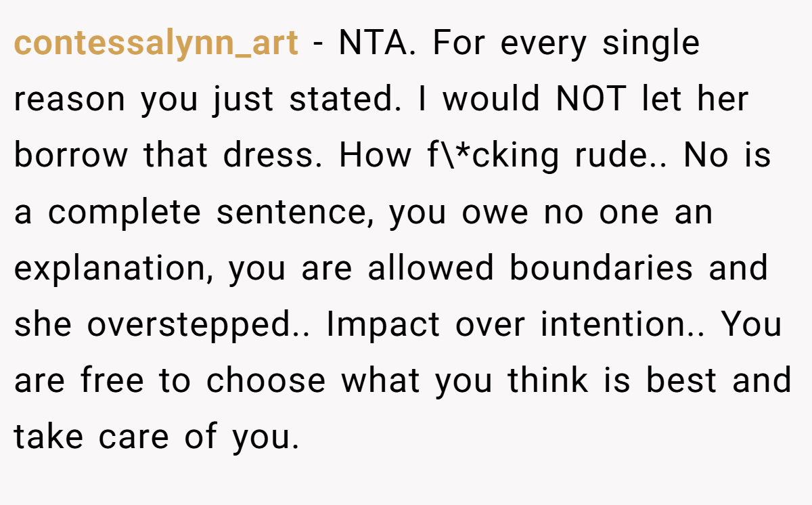Click the word "complete"
Viewport: 812px width, 505px height.
pyautogui.click(x=124, y=213)
